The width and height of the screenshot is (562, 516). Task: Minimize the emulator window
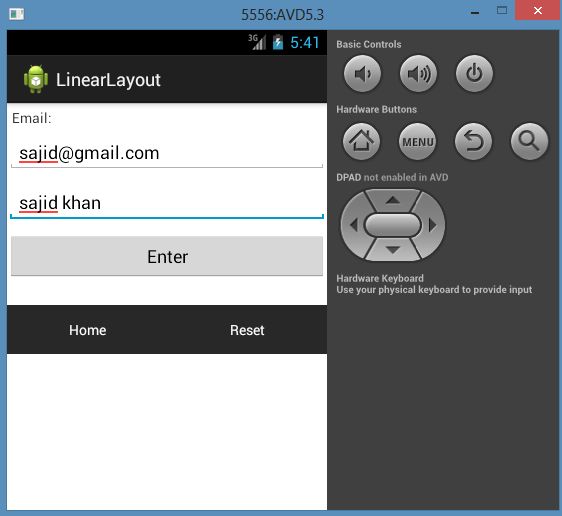click(475, 13)
